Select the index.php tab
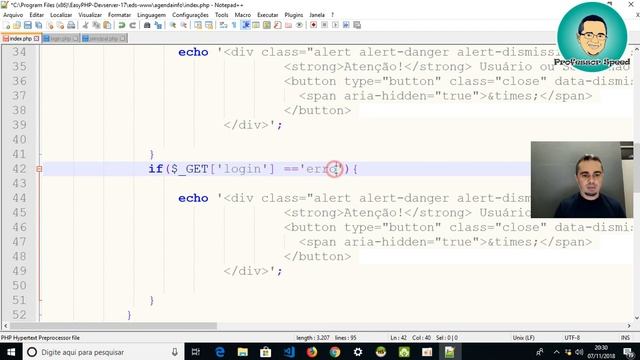The width and height of the screenshot is (640, 360). coord(20,38)
